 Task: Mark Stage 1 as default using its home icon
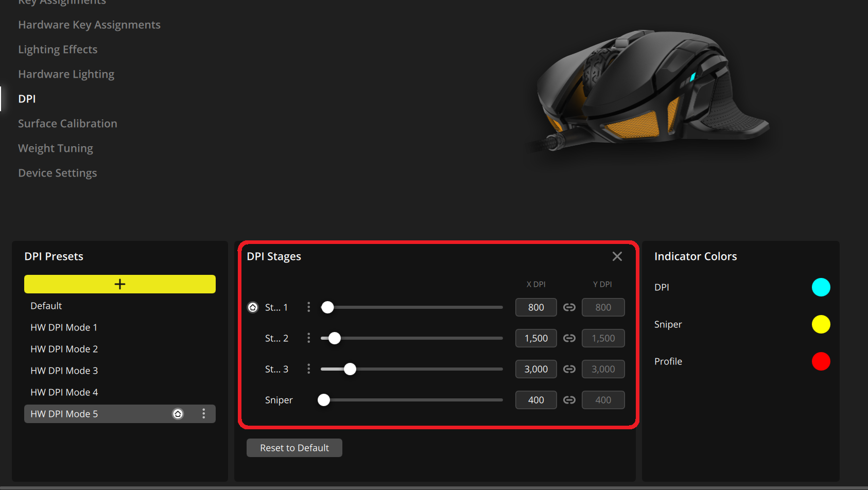click(x=252, y=307)
